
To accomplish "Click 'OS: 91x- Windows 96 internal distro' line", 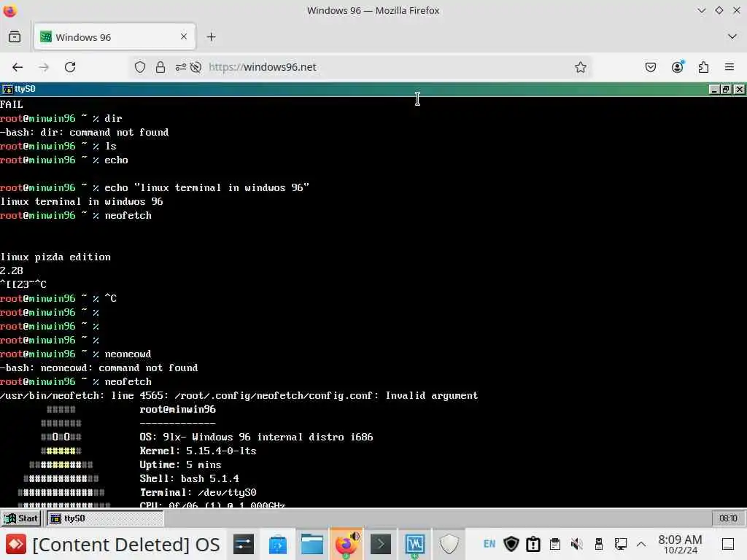I will point(256,437).
